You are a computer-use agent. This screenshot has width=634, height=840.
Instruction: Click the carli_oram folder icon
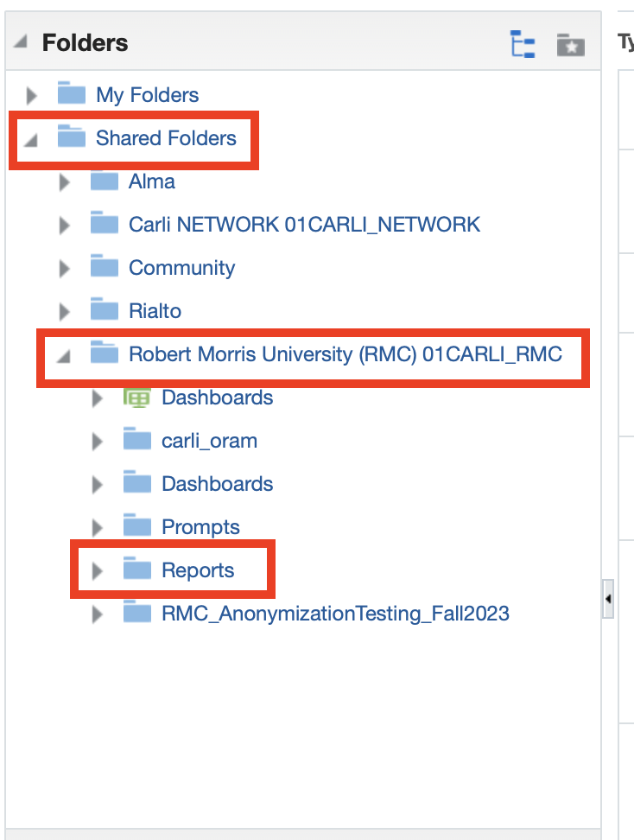(136, 441)
